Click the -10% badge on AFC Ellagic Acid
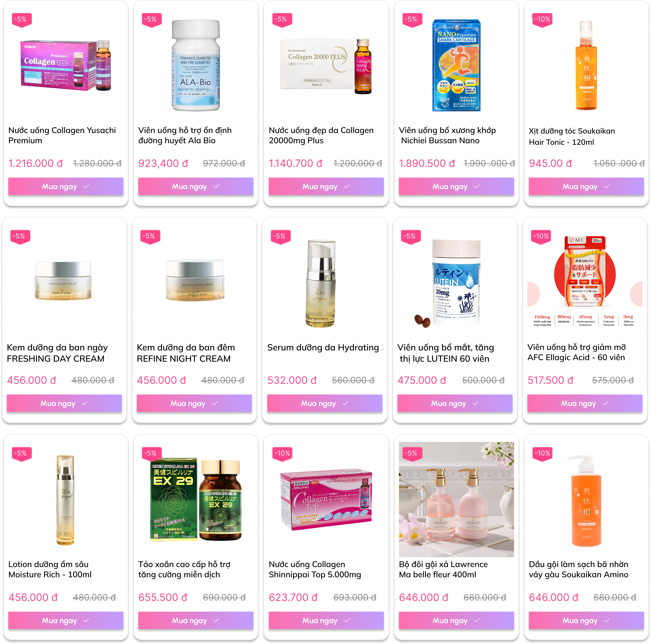The height and width of the screenshot is (644, 651). pyautogui.click(x=540, y=236)
